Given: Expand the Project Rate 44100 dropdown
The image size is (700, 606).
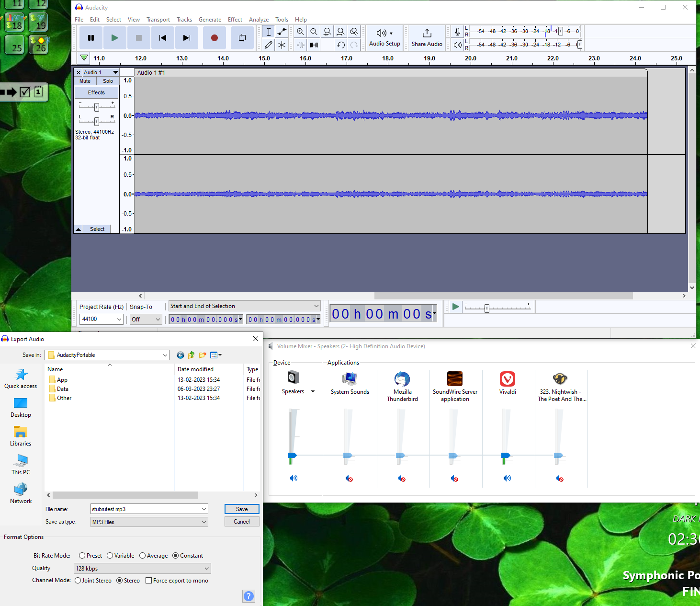Looking at the screenshot, I should click(x=119, y=319).
